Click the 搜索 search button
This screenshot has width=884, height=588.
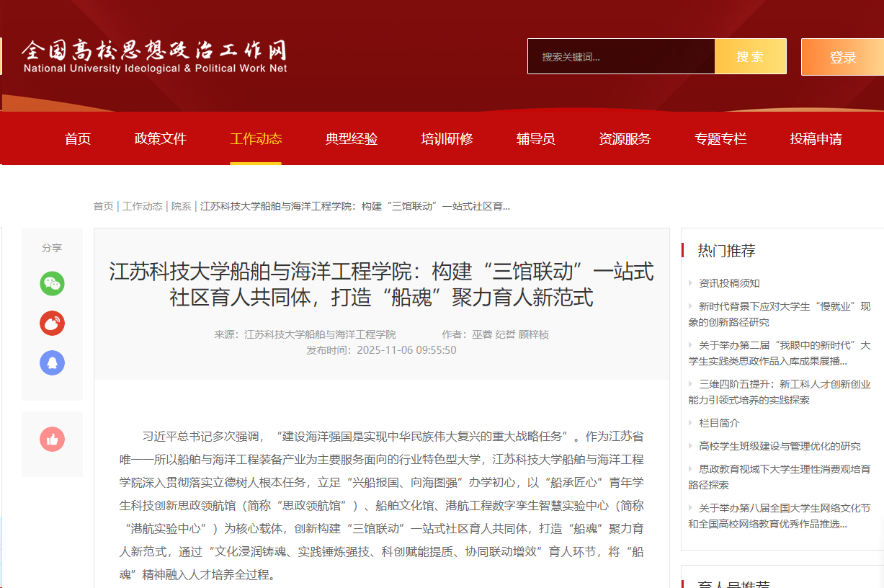[750, 57]
